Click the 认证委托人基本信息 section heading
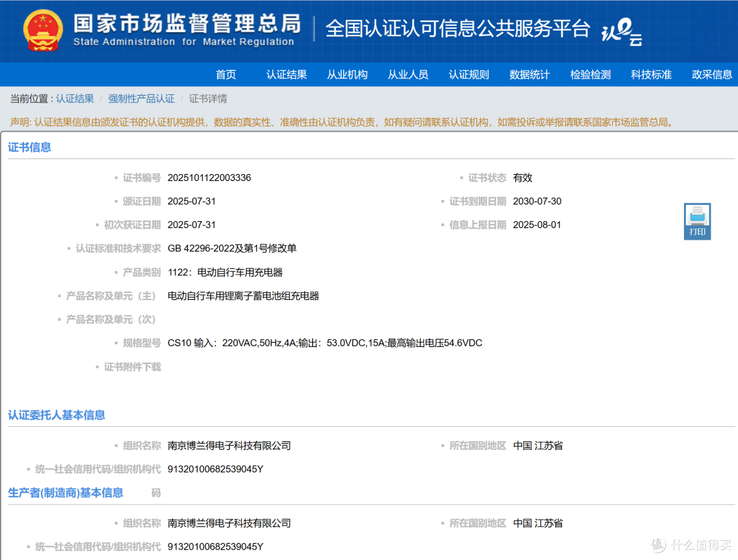The height and width of the screenshot is (560, 738). (x=57, y=415)
